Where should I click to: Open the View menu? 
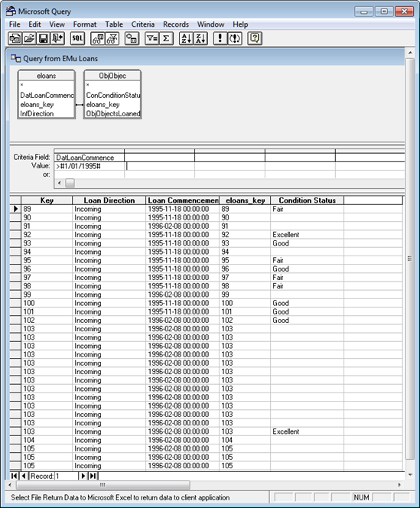point(57,24)
